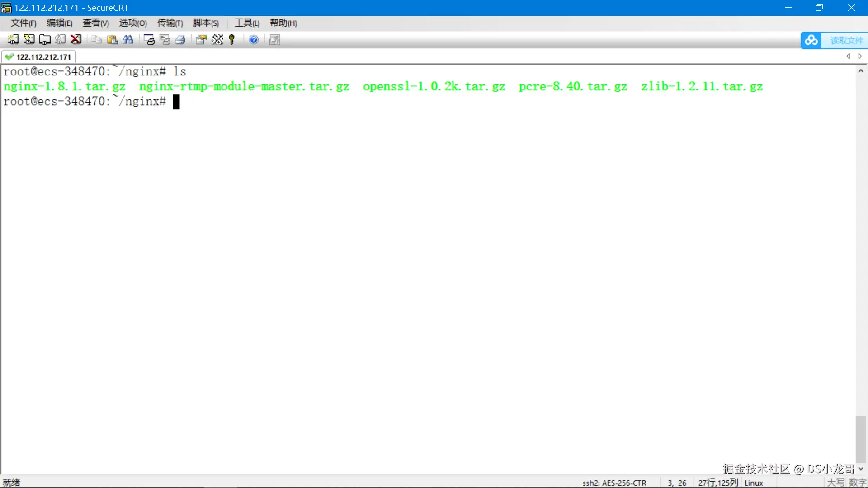
Task: Click the Paste clipboard icon
Action: pos(112,40)
